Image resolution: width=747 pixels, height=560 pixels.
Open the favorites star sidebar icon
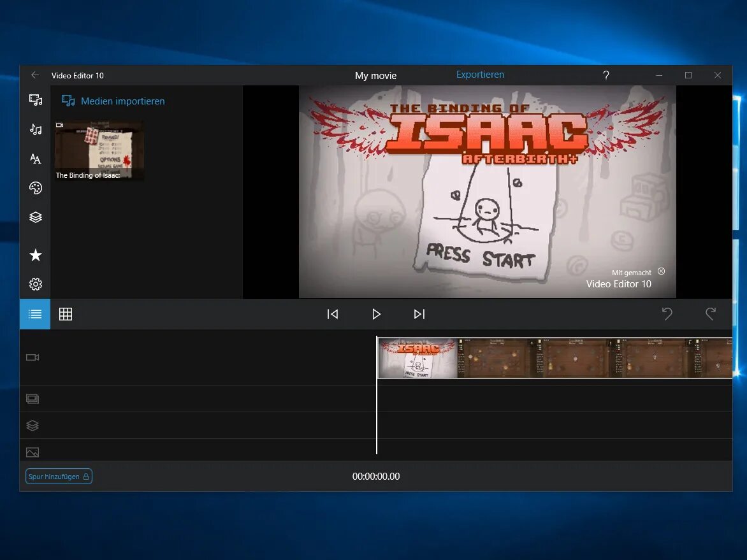coord(35,255)
